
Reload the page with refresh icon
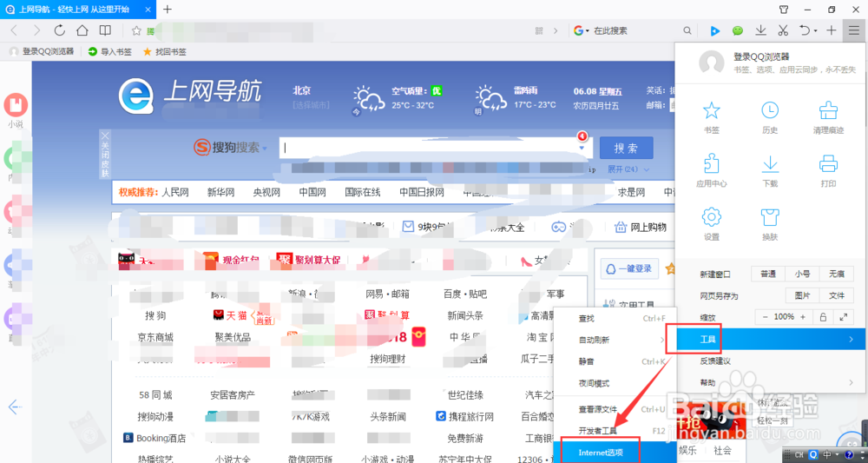point(59,30)
